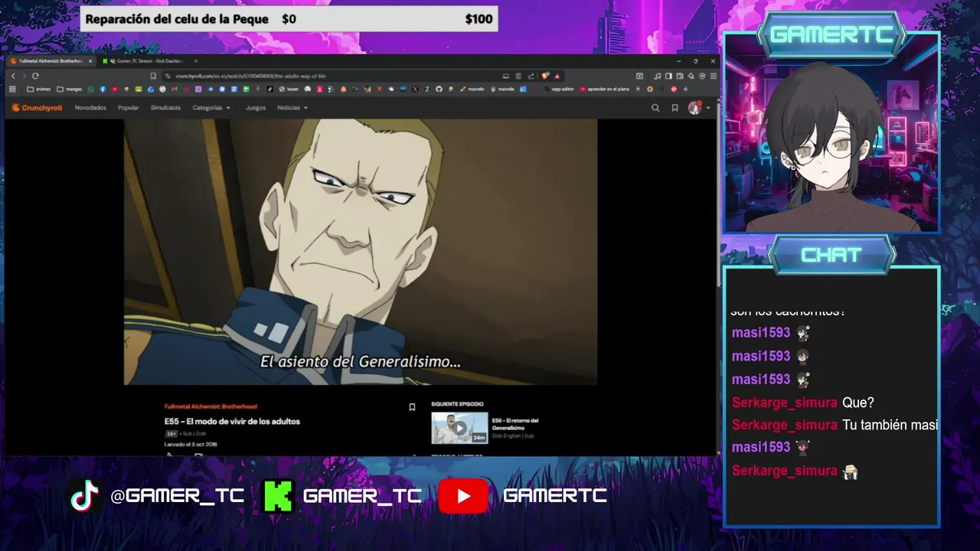
Task: Add episode E55 to watchlist bookmark
Action: [x=412, y=407]
